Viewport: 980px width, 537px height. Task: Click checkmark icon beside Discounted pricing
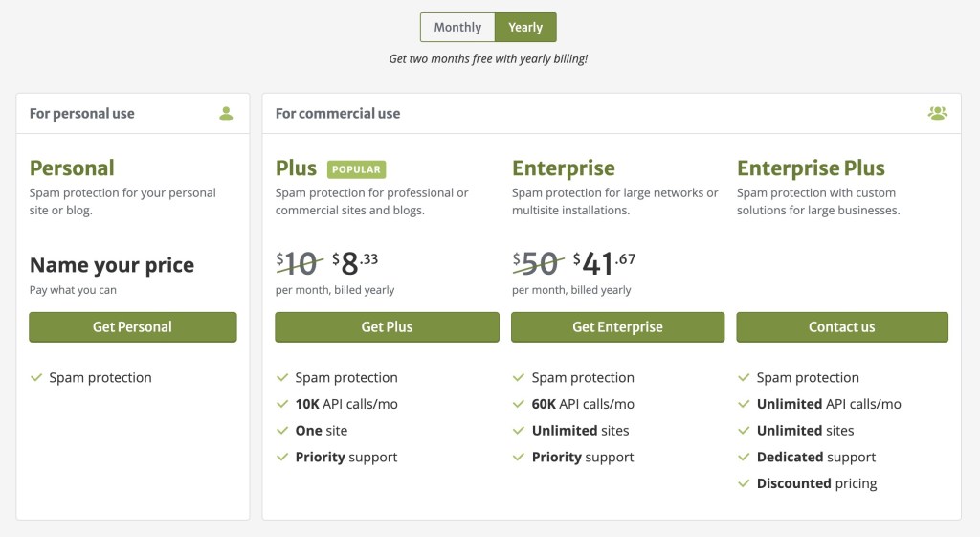(744, 483)
